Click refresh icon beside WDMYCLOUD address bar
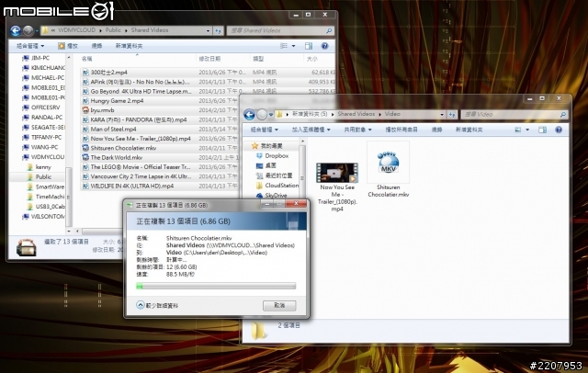Image resolution: width=588 pixels, height=373 pixels. (x=219, y=30)
